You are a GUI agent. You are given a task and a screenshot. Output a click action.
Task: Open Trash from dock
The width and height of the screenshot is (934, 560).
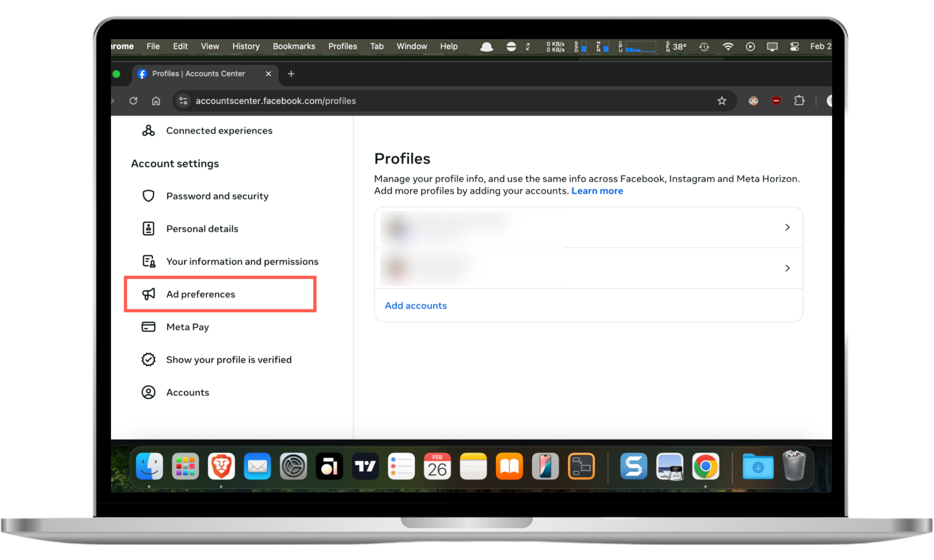(x=794, y=466)
